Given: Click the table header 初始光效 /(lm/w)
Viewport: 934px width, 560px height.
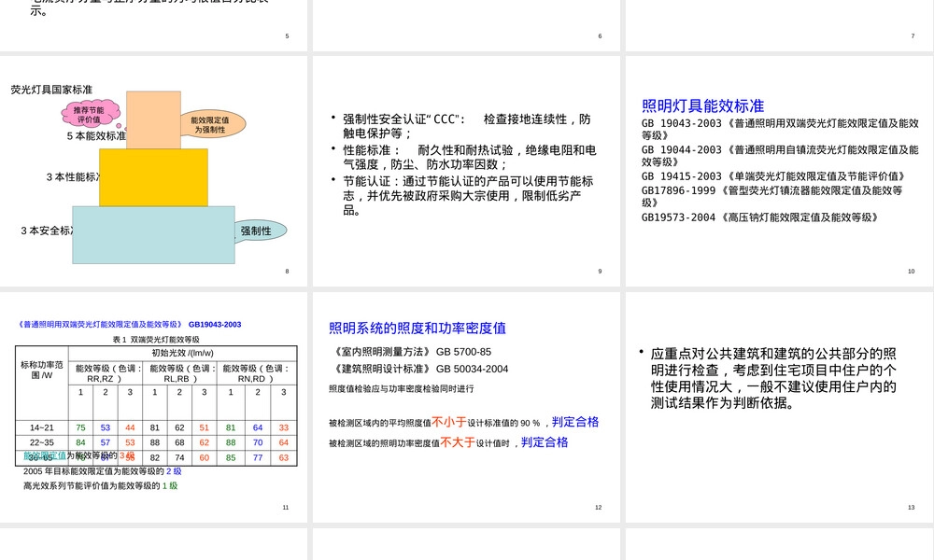Looking at the screenshot, I should coord(183,353).
